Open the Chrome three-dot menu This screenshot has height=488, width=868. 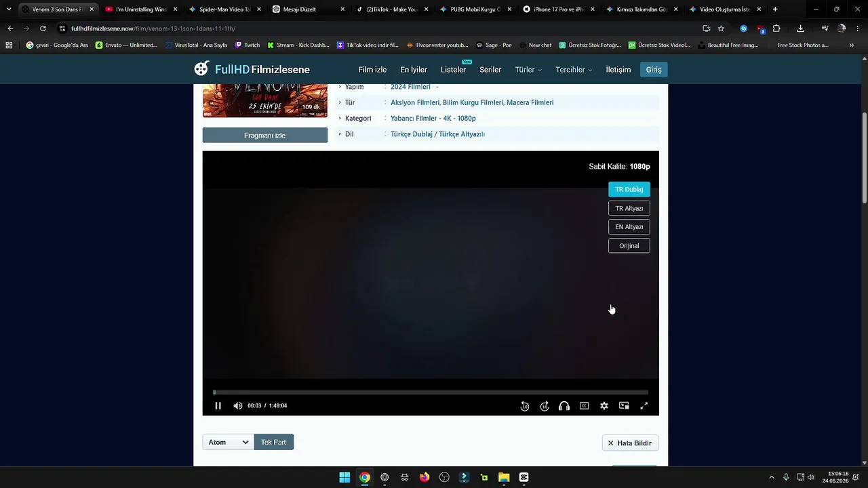(859, 28)
